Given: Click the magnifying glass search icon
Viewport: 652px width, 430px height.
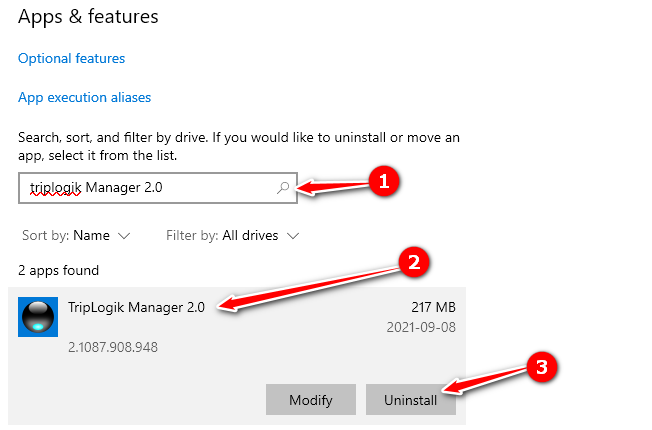Looking at the screenshot, I should pyautogui.click(x=283, y=188).
